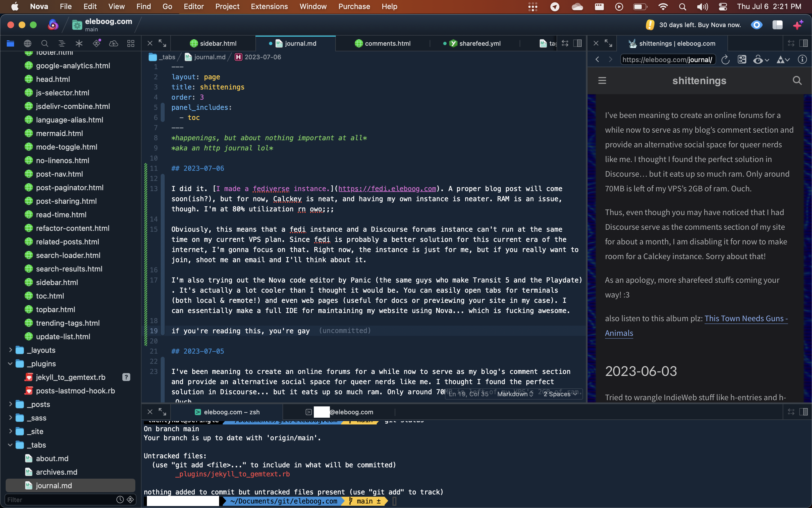Open the Git source control sidebar icon

97,43
